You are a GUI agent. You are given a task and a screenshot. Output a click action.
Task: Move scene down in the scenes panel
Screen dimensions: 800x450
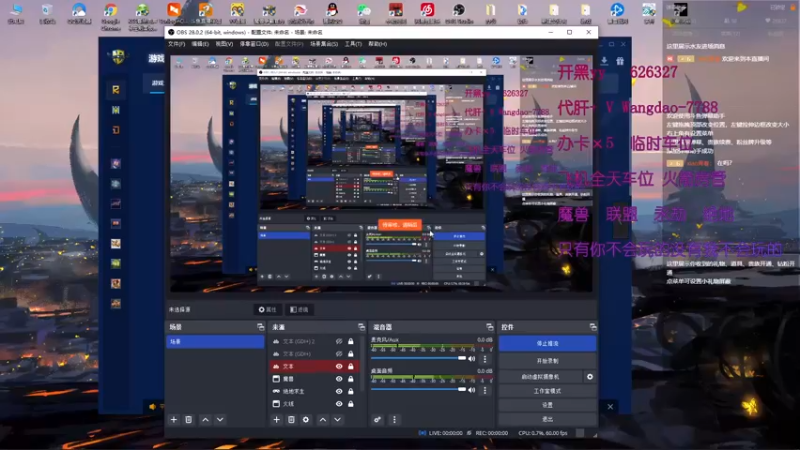pyautogui.click(x=220, y=419)
